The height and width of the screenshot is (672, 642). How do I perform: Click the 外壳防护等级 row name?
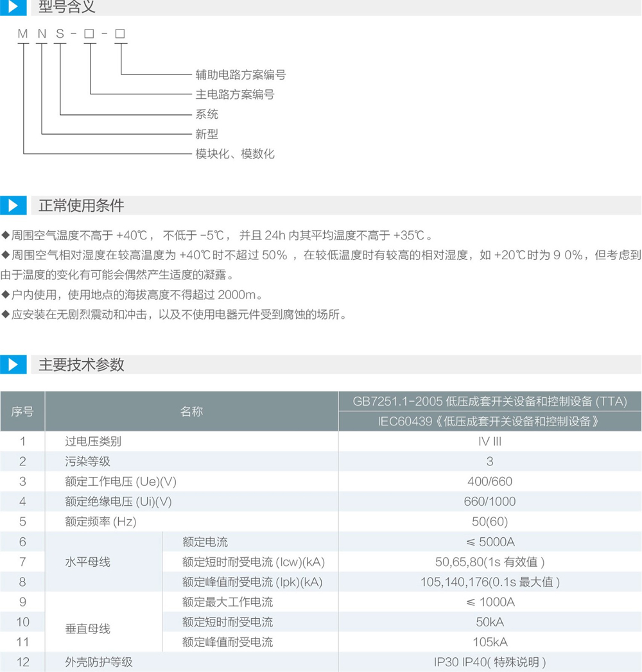pos(99,662)
